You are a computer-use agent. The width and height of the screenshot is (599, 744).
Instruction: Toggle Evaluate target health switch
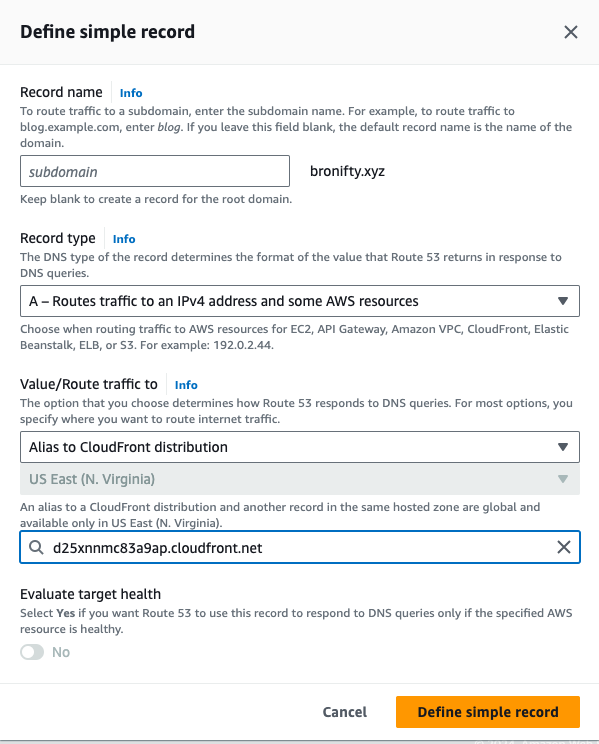tap(32, 652)
